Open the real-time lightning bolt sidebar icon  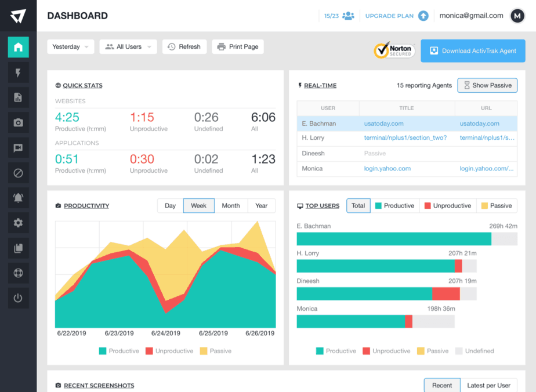pyautogui.click(x=18, y=72)
